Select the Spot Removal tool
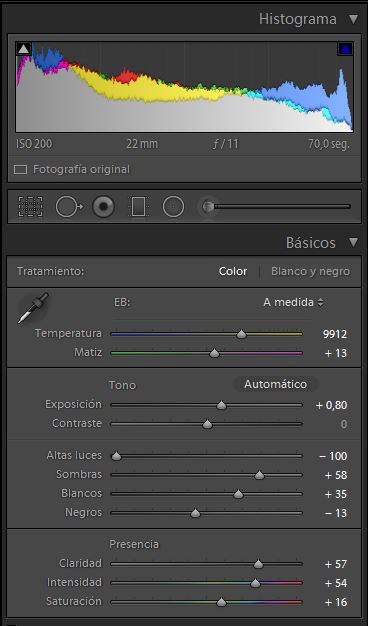The image size is (368, 626). pos(69,206)
